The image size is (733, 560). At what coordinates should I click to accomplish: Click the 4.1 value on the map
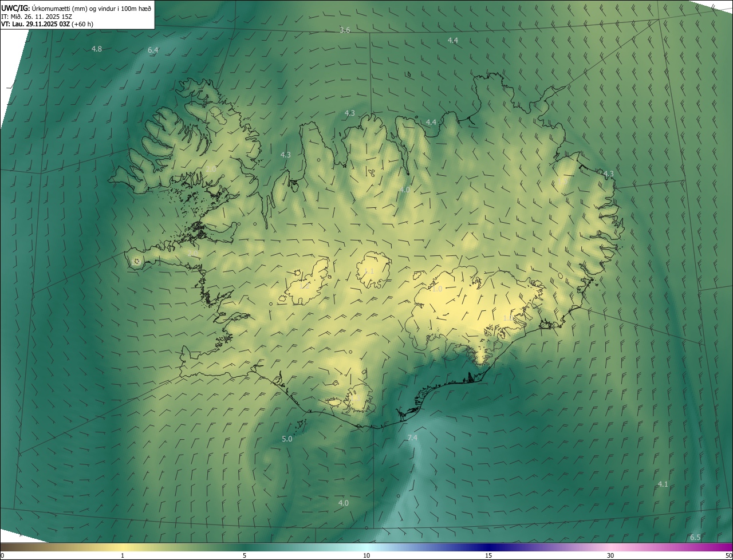[x=663, y=484]
